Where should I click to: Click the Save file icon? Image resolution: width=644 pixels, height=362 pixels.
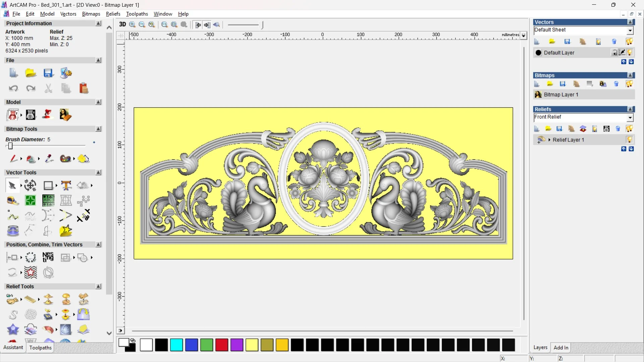tap(48, 73)
